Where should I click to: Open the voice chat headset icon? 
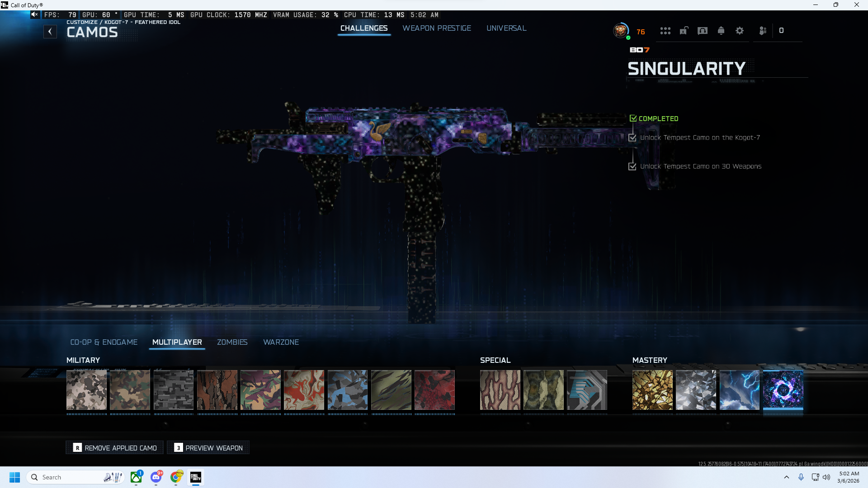[x=703, y=31]
